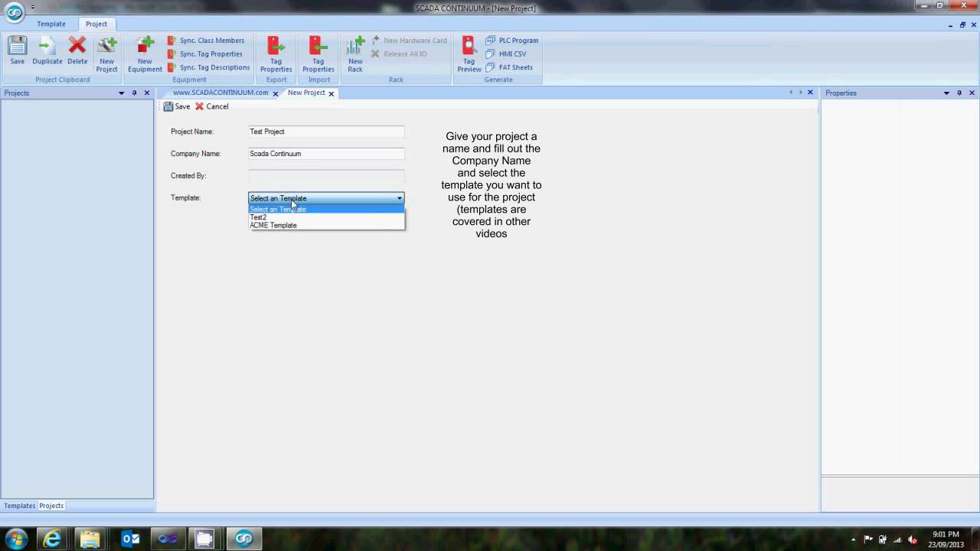Image resolution: width=980 pixels, height=551 pixels.
Task: Open Projects panel dropdown menu
Action: (121, 93)
